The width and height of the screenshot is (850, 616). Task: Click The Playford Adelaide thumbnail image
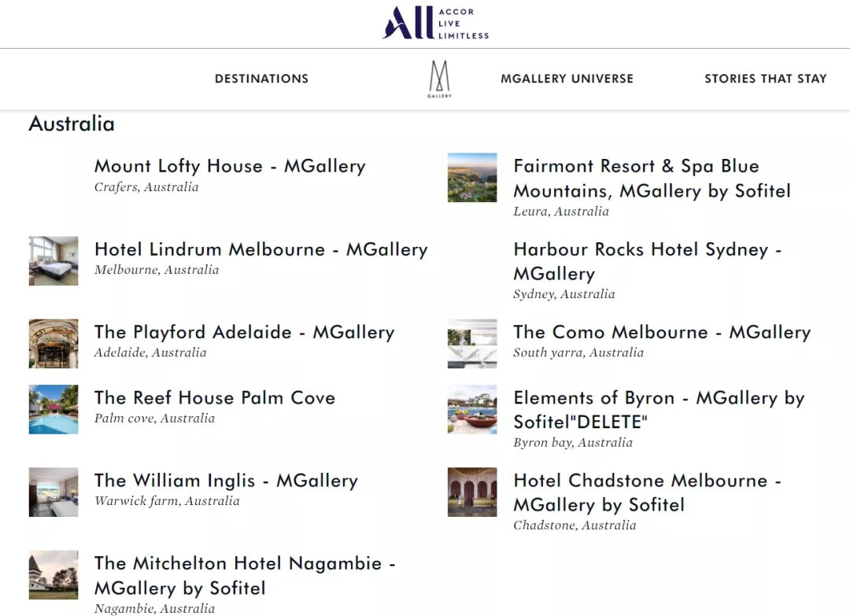click(54, 344)
